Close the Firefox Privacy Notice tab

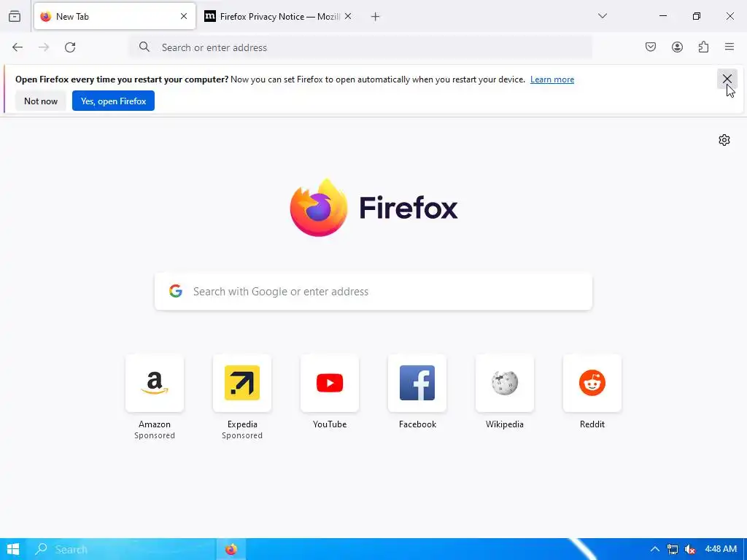click(348, 16)
